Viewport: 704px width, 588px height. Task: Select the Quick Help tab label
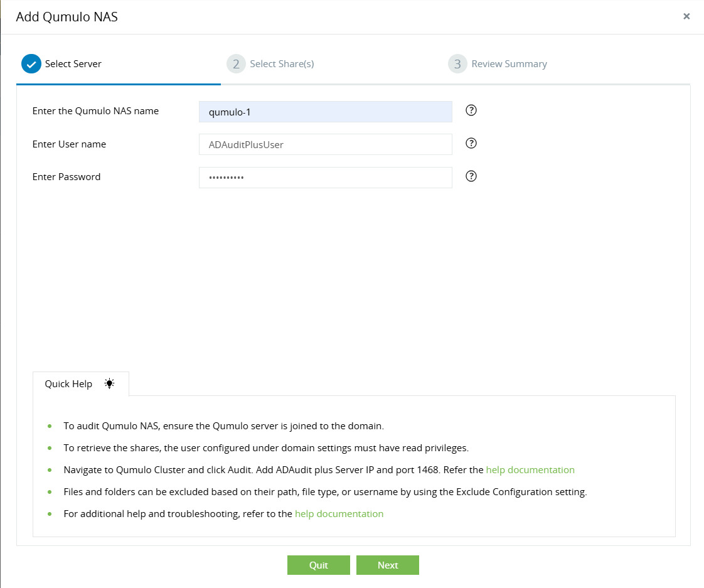point(68,384)
